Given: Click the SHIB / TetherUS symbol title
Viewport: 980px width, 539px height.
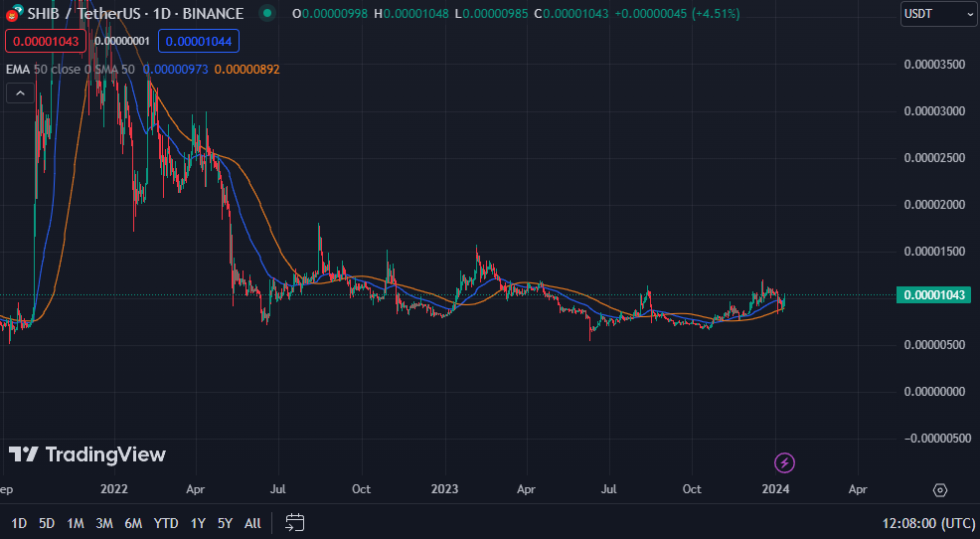Looking at the screenshot, I should pyautogui.click(x=135, y=13).
